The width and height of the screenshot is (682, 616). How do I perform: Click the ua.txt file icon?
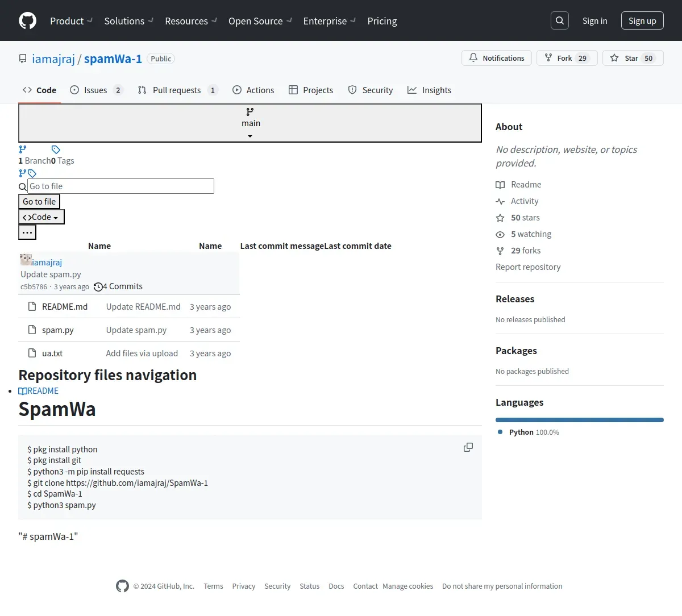(32, 353)
